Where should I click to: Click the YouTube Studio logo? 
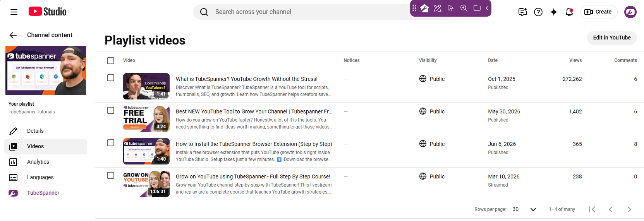click(x=47, y=12)
